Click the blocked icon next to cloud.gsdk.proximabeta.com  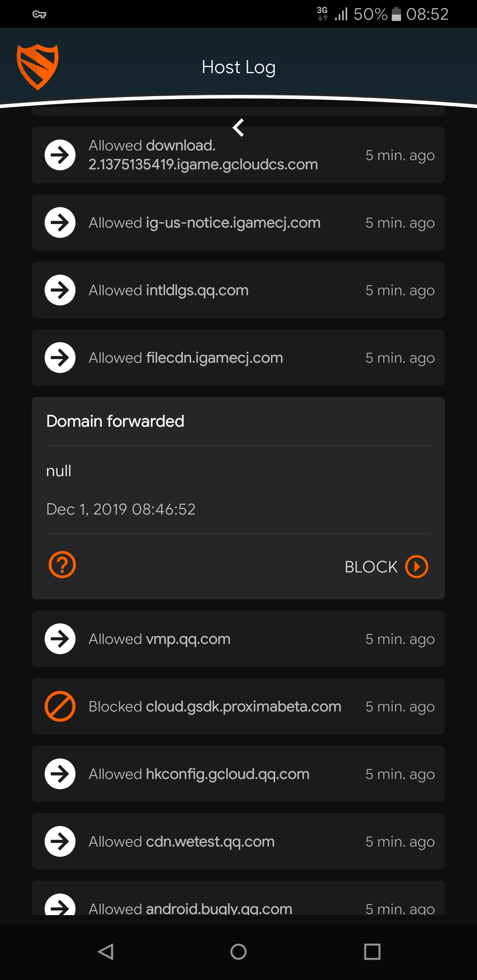pyautogui.click(x=60, y=707)
